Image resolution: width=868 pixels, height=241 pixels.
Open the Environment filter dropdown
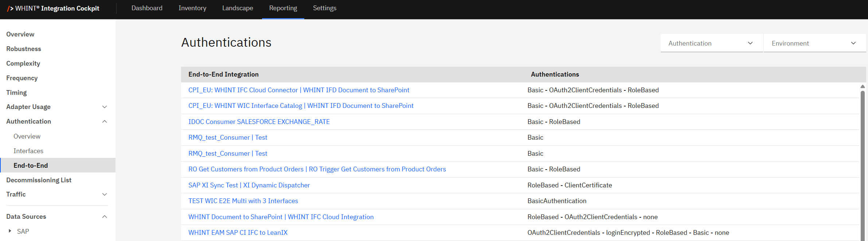[814, 43]
